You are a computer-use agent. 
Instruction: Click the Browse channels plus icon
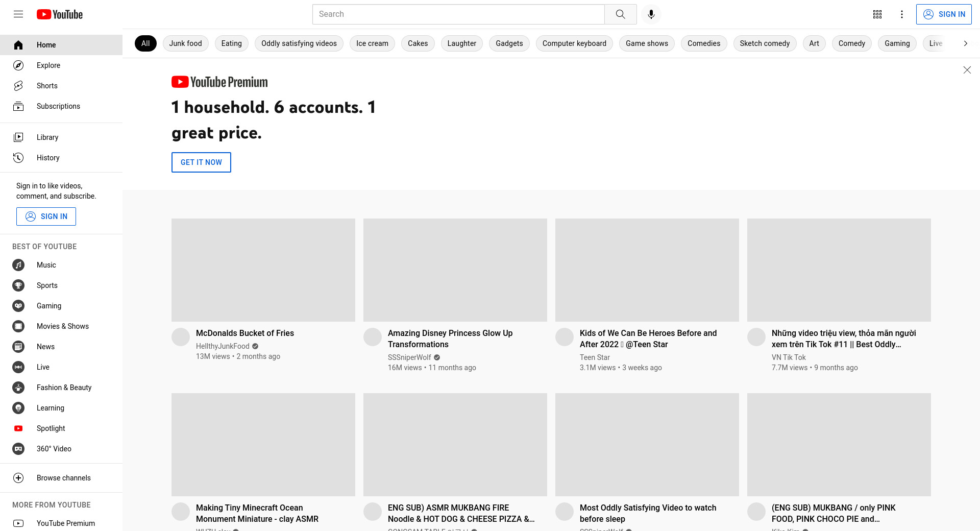click(x=18, y=478)
